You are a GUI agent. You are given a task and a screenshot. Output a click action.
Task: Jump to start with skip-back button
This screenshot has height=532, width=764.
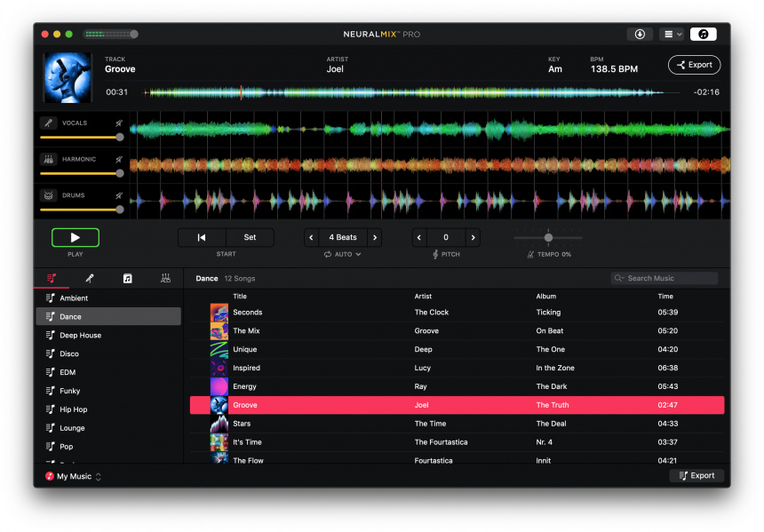point(202,237)
